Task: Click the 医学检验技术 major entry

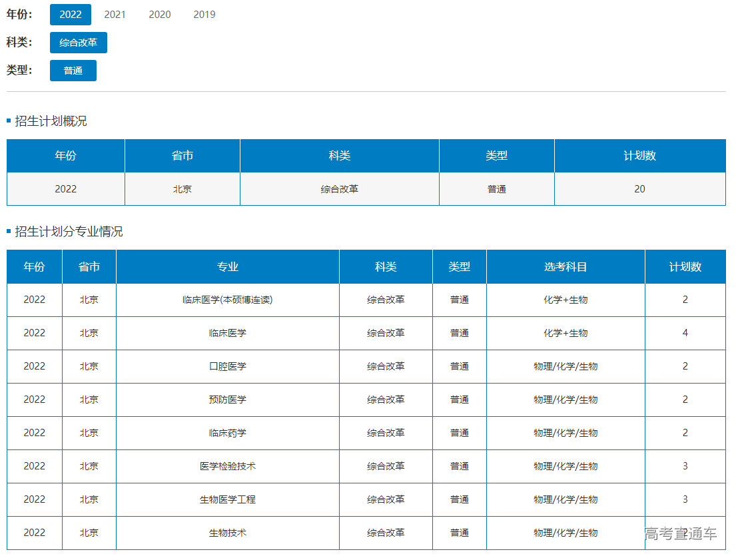Action: (227, 466)
